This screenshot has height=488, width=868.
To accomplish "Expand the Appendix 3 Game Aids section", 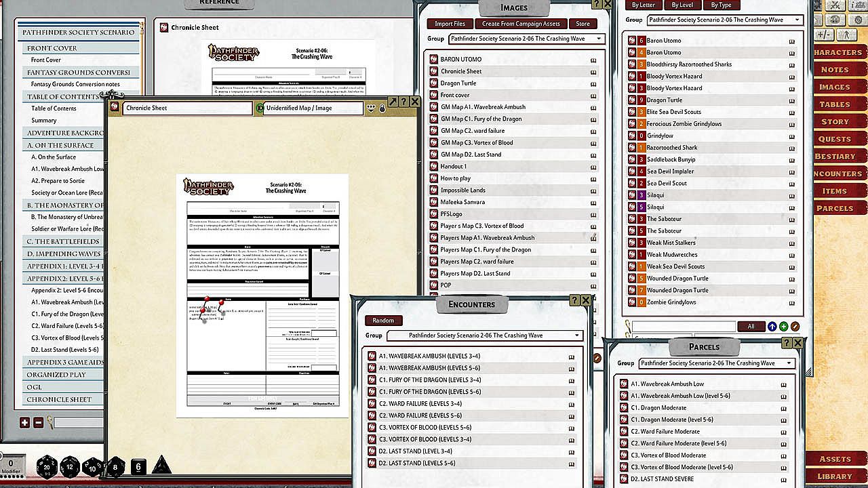I will click(64, 363).
